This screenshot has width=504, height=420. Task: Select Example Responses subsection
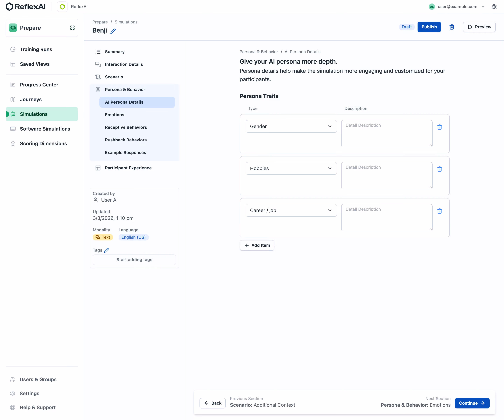click(137, 153)
